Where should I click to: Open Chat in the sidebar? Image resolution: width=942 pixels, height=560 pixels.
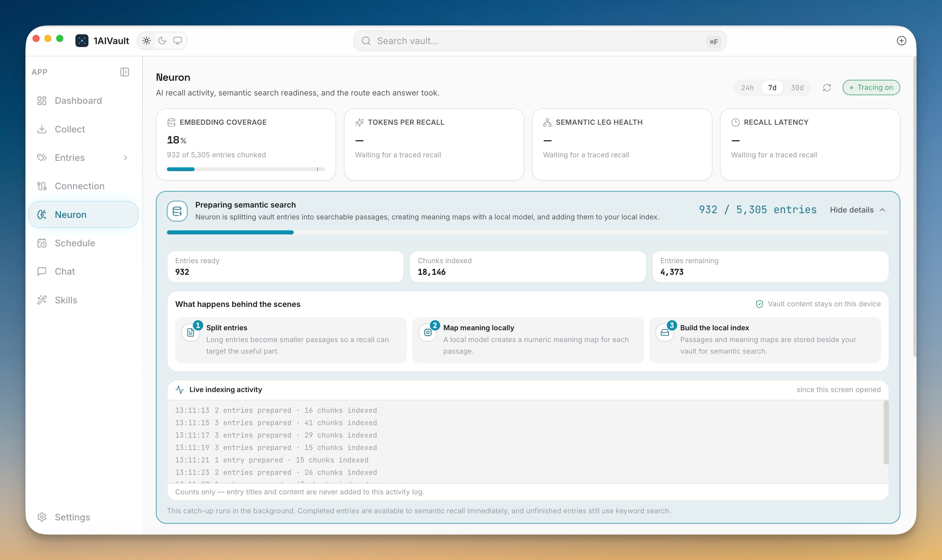tap(83, 271)
